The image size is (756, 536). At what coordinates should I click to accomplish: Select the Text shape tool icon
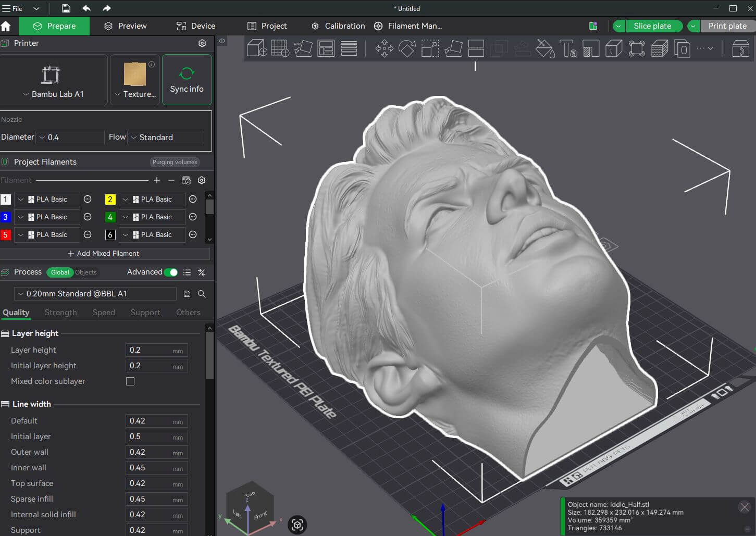[x=568, y=48]
